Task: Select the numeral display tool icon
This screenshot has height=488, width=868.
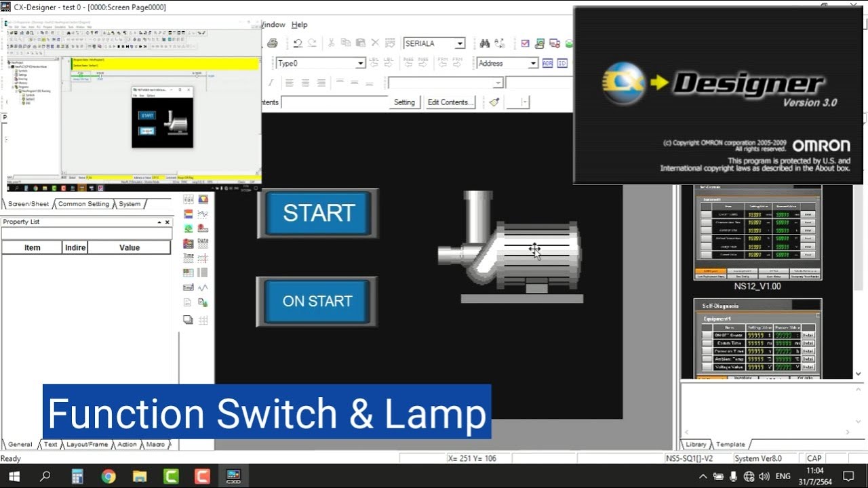Action: [189, 199]
